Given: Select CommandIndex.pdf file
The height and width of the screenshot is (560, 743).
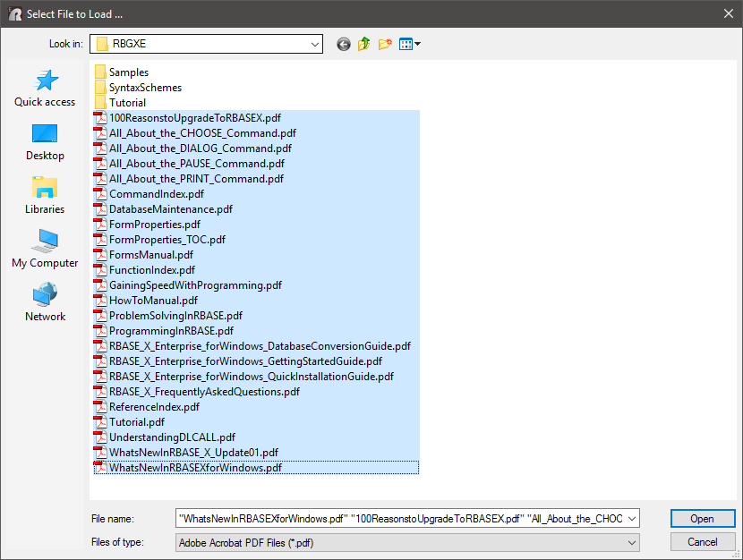Looking at the screenshot, I should click(x=156, y=194).
